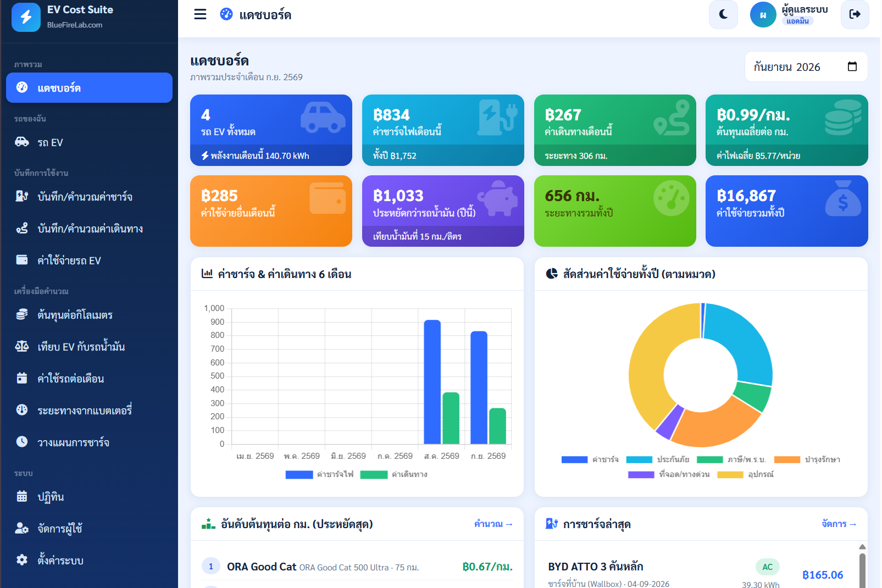Select the กันยายน 2026 month field
The width and height of the screenshot is (882, 588).
806,66
